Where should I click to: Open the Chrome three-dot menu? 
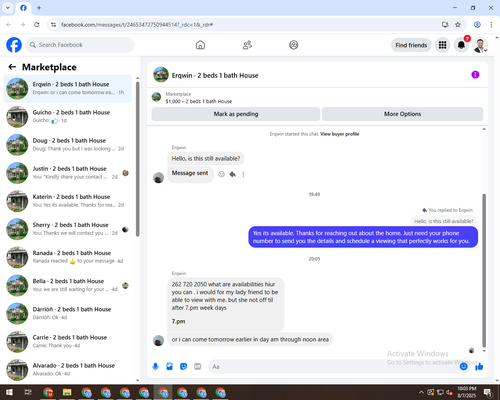coord(491,25)
